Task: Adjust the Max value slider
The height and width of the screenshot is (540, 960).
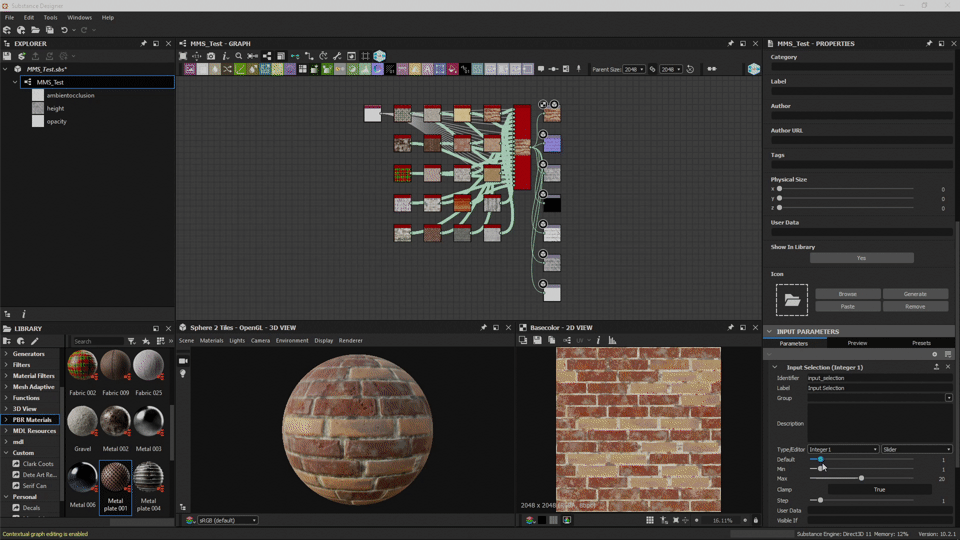Action: [x=861, y=479]
